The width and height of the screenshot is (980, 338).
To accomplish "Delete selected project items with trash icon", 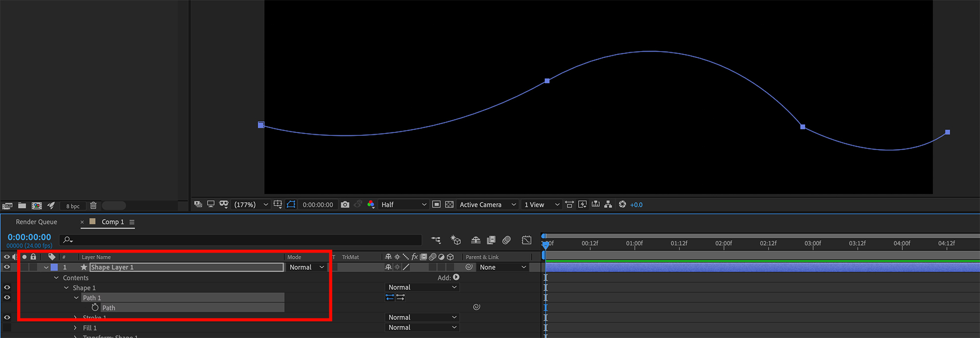I will (x=94, y=206).
